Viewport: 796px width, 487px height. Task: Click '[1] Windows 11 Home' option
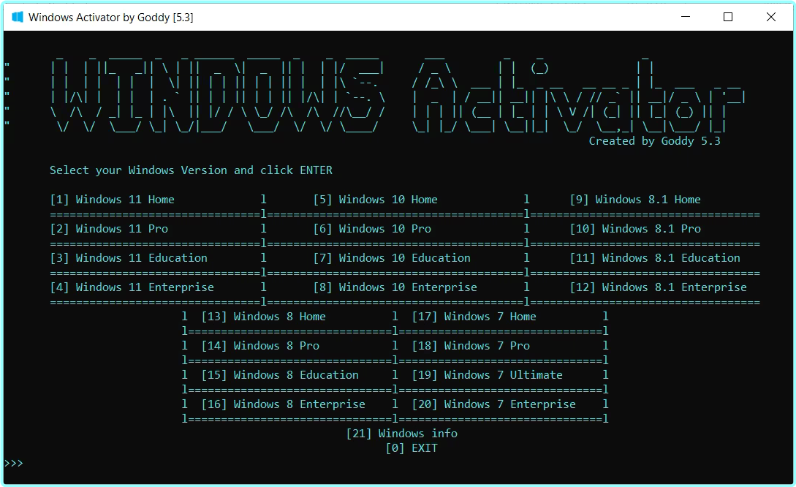(112, 200)
